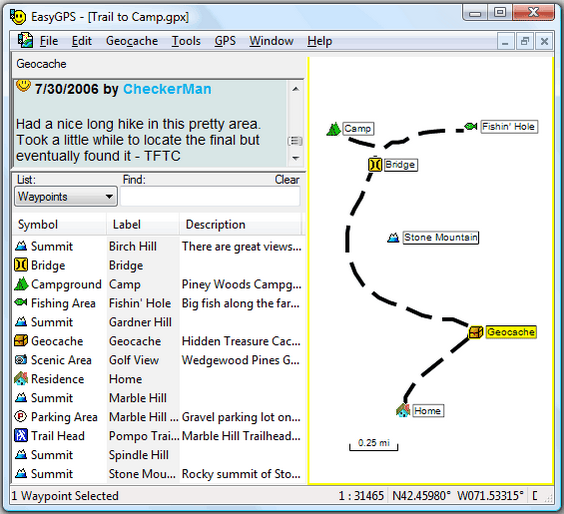Screen dimensions: 564x514
Task: Click the log panel scrollbar thumb
Action: [x=295, y=141]
